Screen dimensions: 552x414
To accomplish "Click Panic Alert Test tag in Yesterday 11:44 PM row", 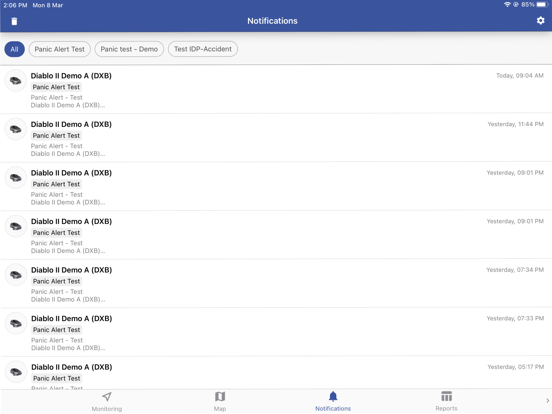I will click(x=56, y=136).
